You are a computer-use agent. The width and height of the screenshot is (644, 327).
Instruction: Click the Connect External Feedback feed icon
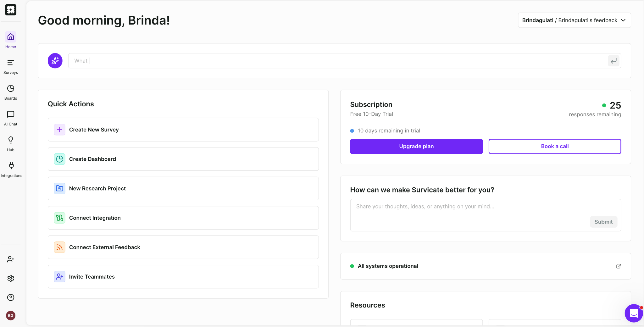[x=59, y=247]
